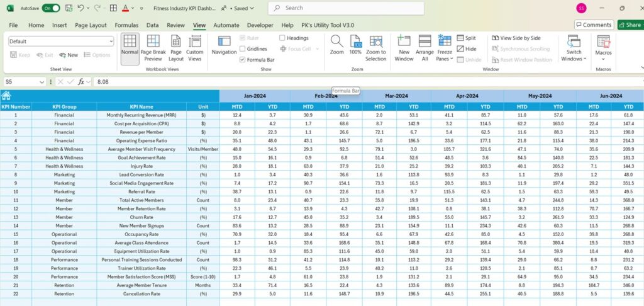This screenshot has height=306, width=644.
Task: Click the green Share button
Action: [x=630, y=25]
